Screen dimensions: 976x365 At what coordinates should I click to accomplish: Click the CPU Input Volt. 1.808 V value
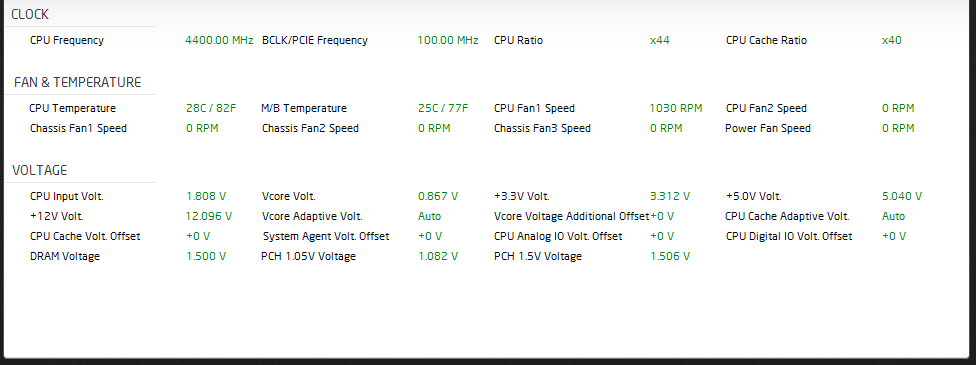pos(206,196)
